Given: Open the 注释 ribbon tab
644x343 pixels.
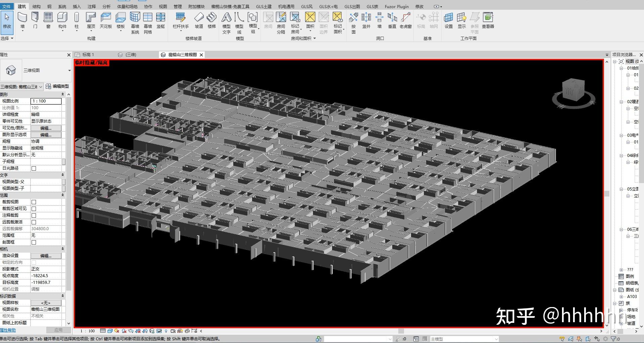Looking at the screenshot, I should click(x=91, y=6).
